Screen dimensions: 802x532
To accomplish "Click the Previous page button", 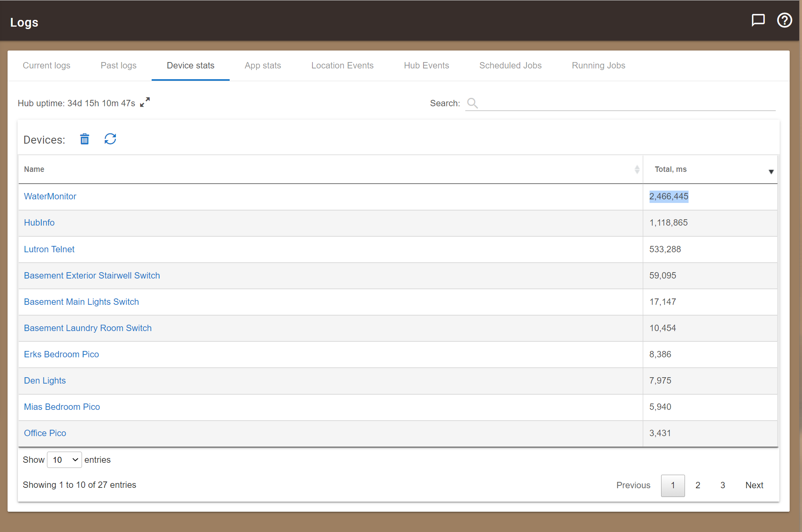I will (x=633, y=485).
